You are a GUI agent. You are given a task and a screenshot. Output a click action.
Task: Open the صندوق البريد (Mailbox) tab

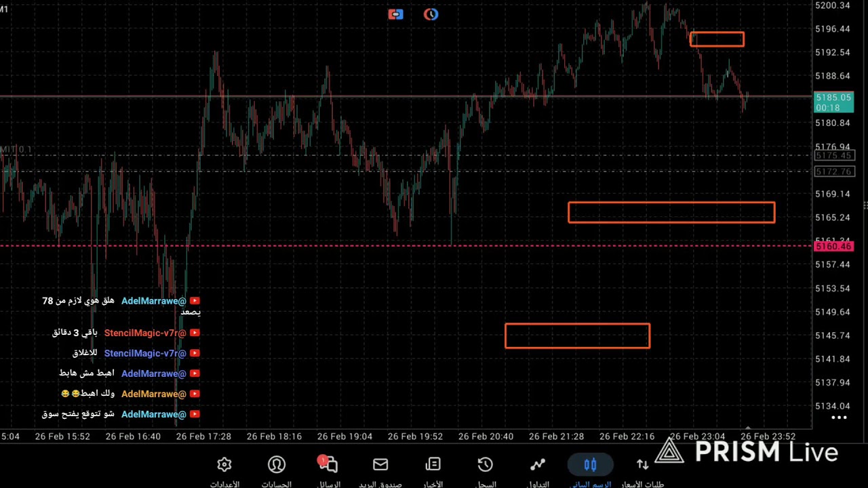380,472
